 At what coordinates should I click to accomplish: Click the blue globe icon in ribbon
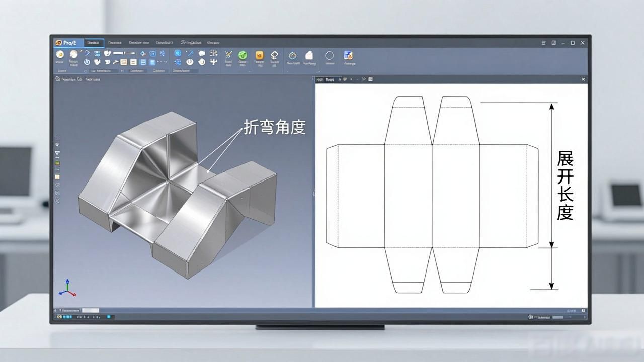[178, 53]
